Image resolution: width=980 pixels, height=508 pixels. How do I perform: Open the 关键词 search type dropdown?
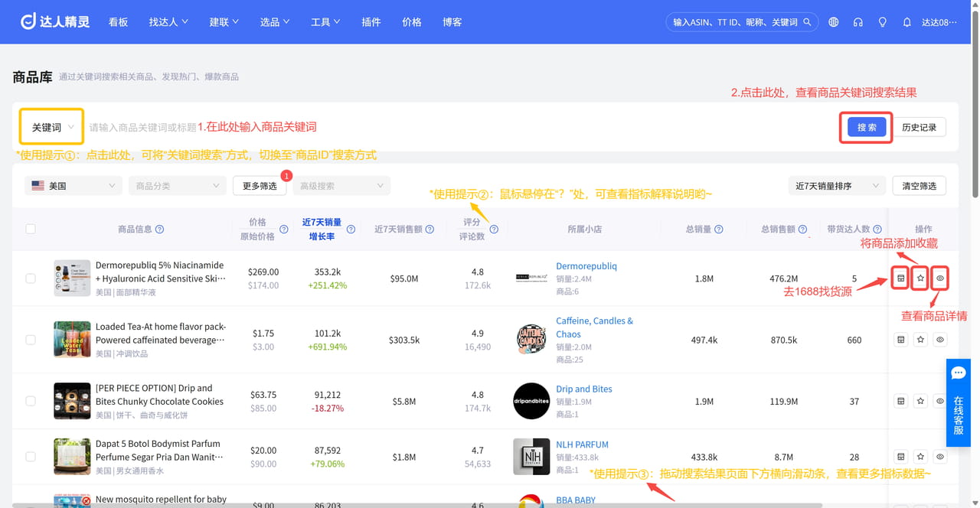pos(51,126)
